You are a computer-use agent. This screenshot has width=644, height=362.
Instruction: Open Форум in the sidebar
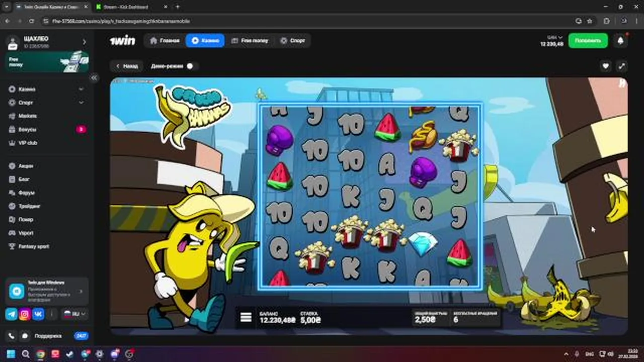pyautogui.click(x=26, y=193)
